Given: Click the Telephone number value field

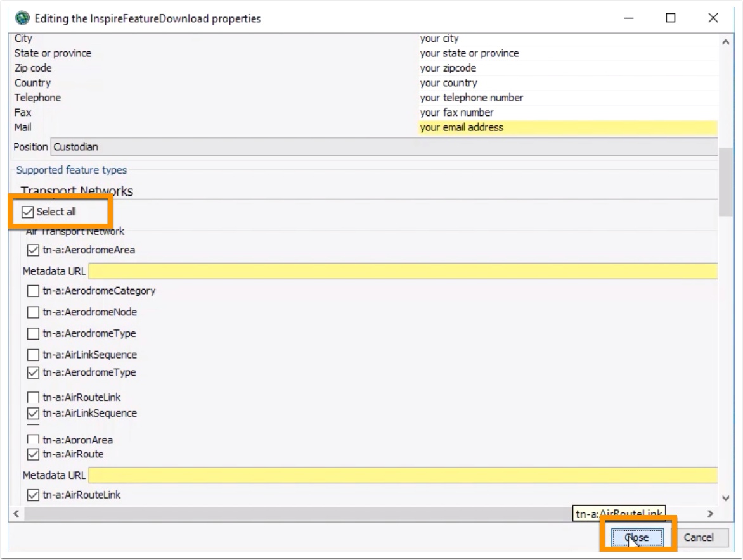Looking at the screenshot, I should (567, 98).
